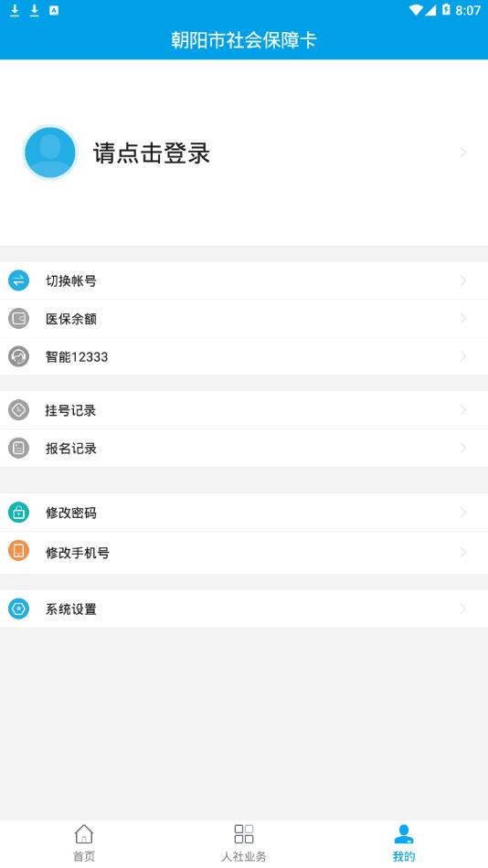Click the 切换帐号 switch-account arrows icon
This screenshot has width=488, height=868.
tap(18, 281)
